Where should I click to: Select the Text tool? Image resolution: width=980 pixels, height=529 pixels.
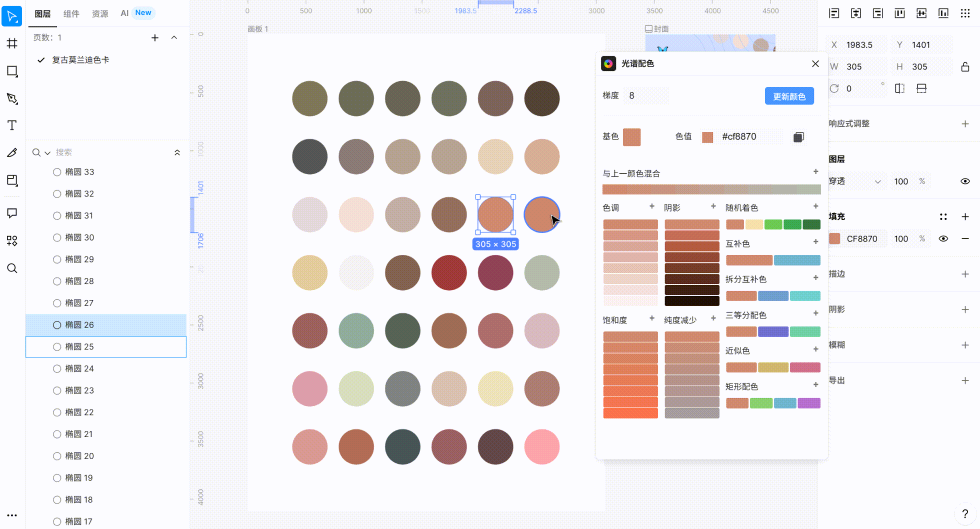[12, 125]
